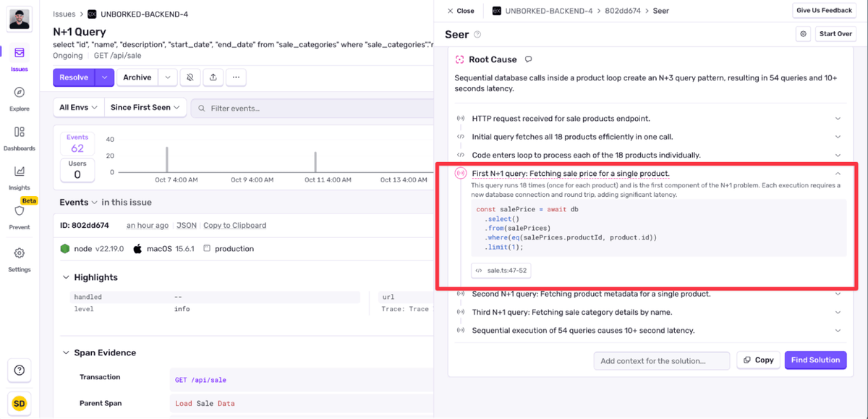Open the Events dropdown in this issue

(79, 203)
